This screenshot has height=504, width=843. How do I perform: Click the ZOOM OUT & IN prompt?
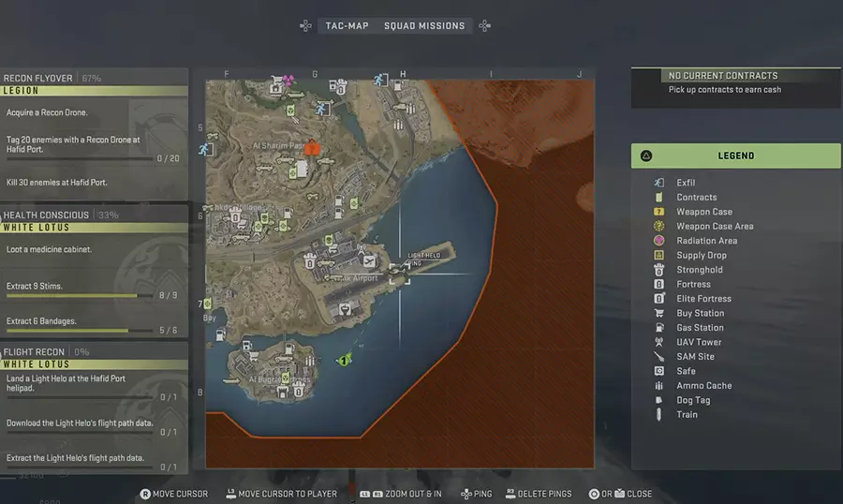click(401, 494)
